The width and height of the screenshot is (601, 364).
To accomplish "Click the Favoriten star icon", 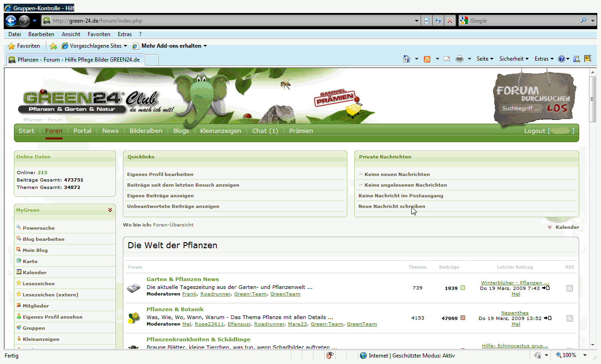I will point(12,46).
